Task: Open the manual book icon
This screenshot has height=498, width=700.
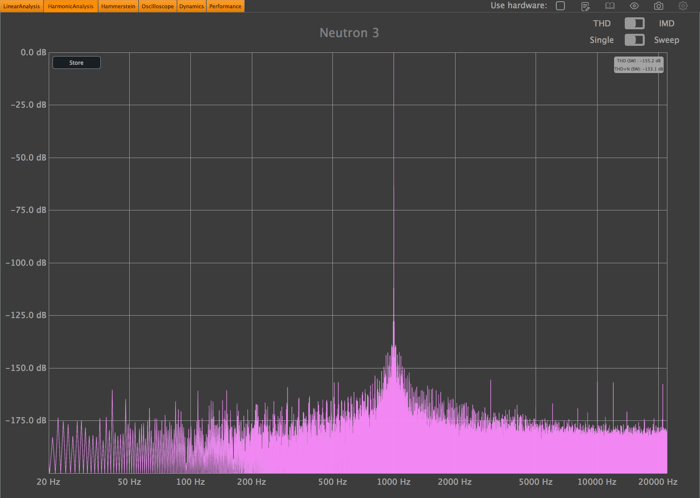Action: point(609,6)
